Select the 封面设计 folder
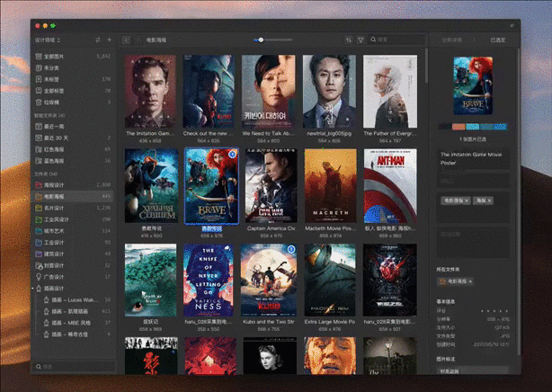 73,265
